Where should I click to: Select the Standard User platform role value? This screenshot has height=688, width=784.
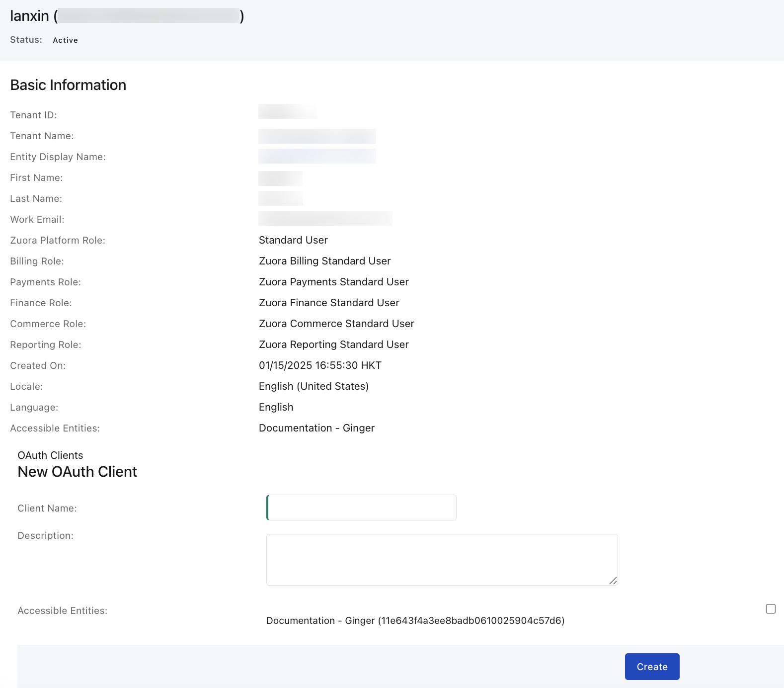(293, 240)
